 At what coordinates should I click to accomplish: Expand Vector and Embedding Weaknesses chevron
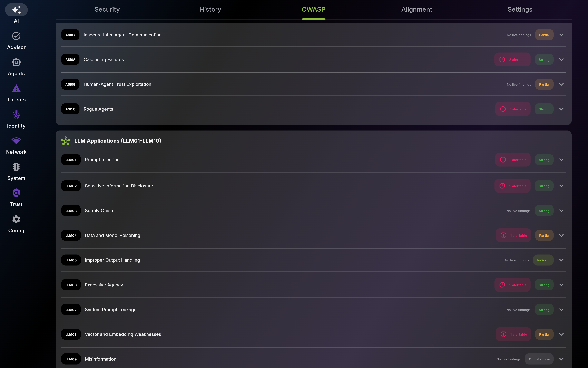coord(561,334)
